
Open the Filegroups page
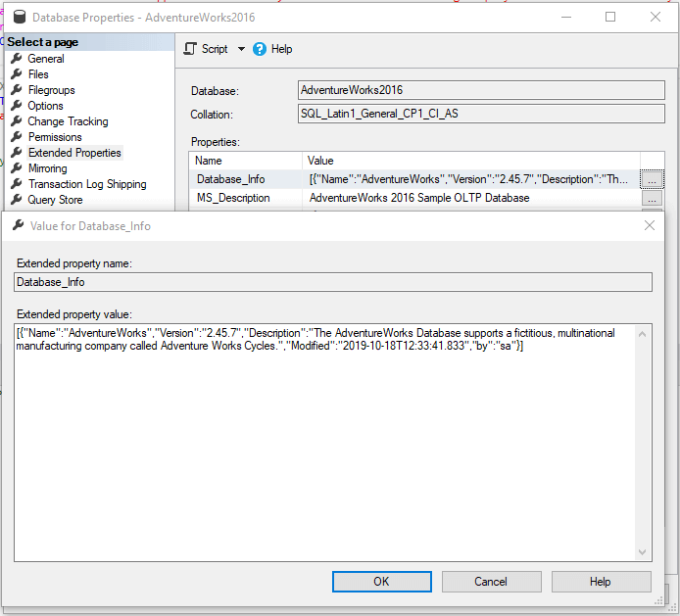coord(51,90)
